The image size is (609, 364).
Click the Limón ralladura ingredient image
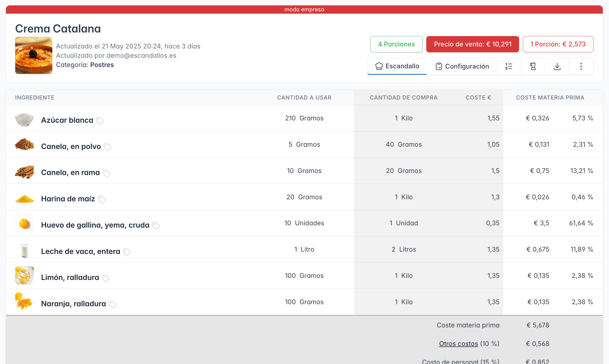[x=24, y=276]
